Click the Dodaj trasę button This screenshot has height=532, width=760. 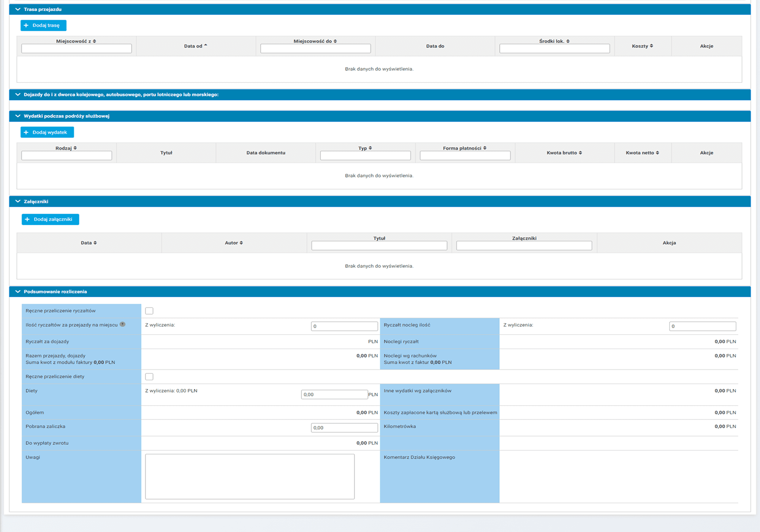point(43,25)
